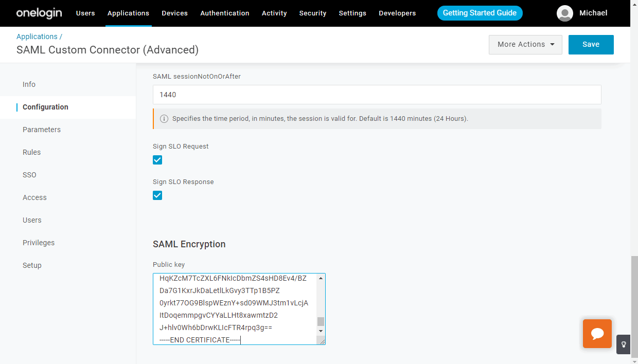This screenshot has height=364, width=638.
Task: Uncheck Sign SLO Response checkbox
Action: coord(157,195)
